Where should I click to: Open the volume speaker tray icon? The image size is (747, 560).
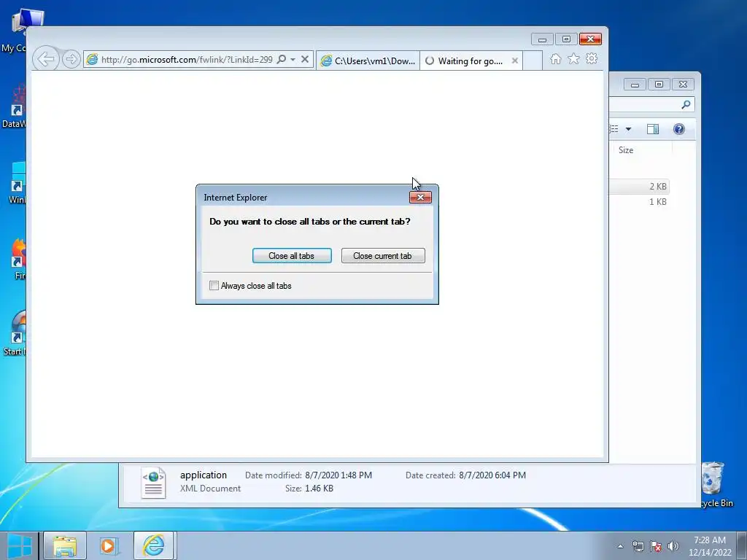[x=673, y=546]
